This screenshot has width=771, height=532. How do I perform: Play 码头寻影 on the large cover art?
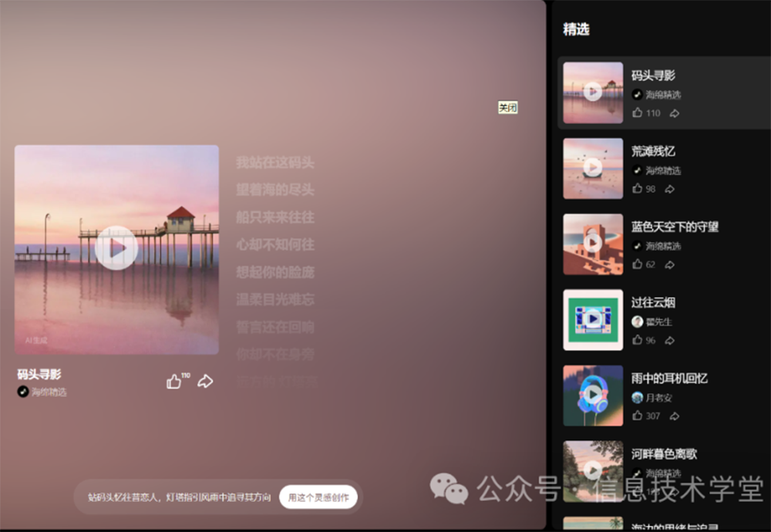tap(116, 248)
